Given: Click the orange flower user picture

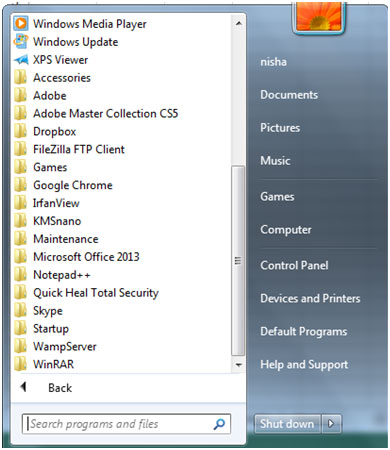Looking at the screenshot, I should [318, 17].
